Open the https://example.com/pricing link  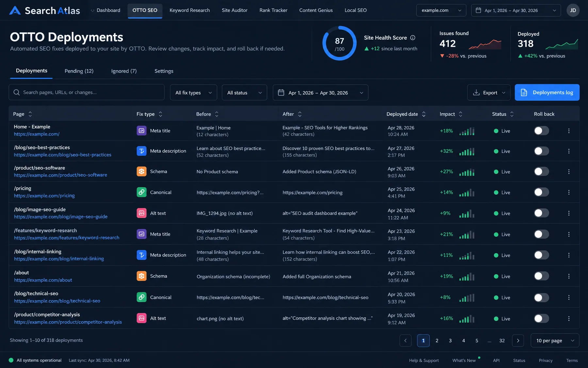[x=44, y=196]
